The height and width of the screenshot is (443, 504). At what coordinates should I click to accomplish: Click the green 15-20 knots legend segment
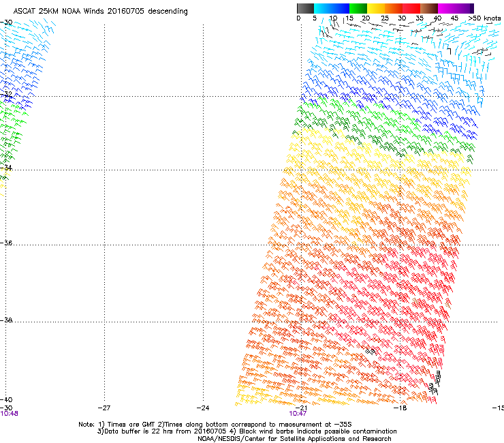click(358, 8)
